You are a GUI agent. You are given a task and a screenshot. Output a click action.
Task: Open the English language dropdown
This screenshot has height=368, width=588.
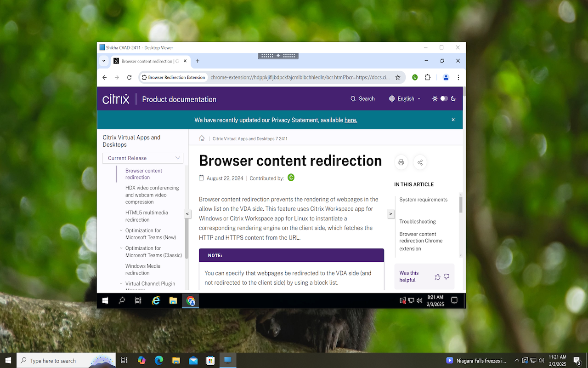(405, 98)
